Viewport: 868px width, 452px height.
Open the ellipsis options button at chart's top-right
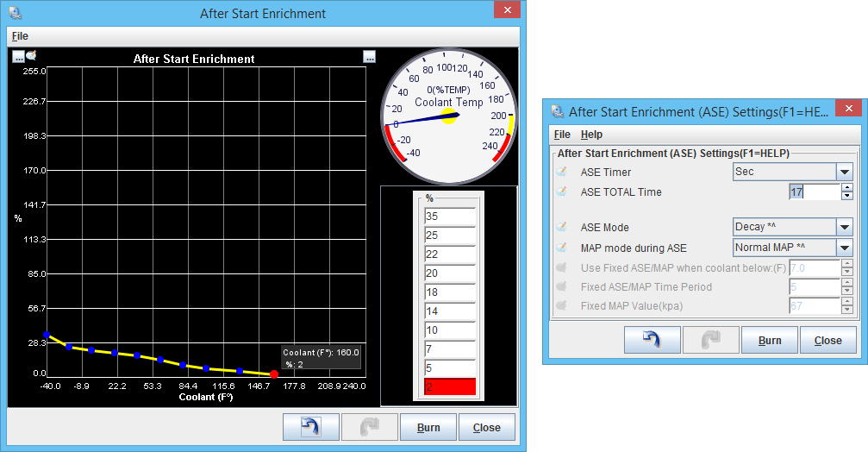coord(370,57)
